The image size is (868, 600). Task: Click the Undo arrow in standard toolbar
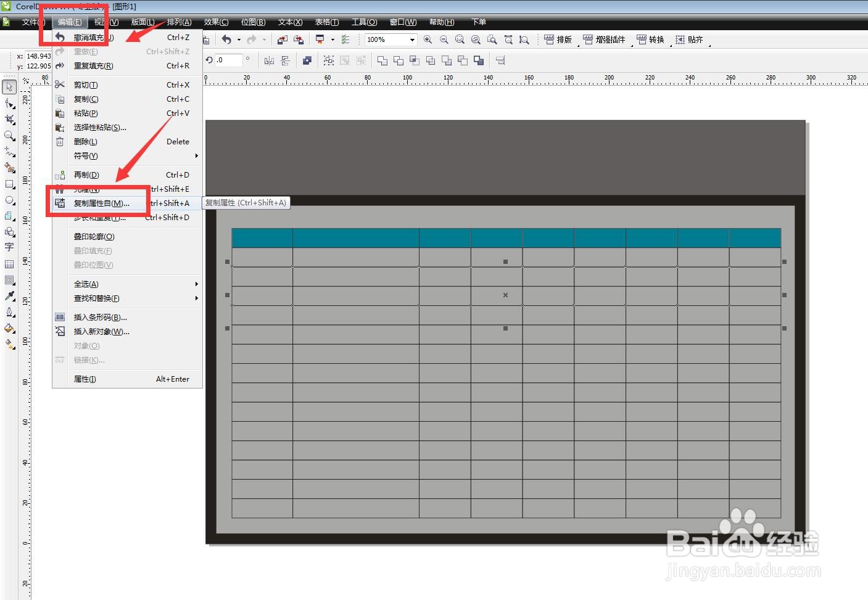coord(227,39)
